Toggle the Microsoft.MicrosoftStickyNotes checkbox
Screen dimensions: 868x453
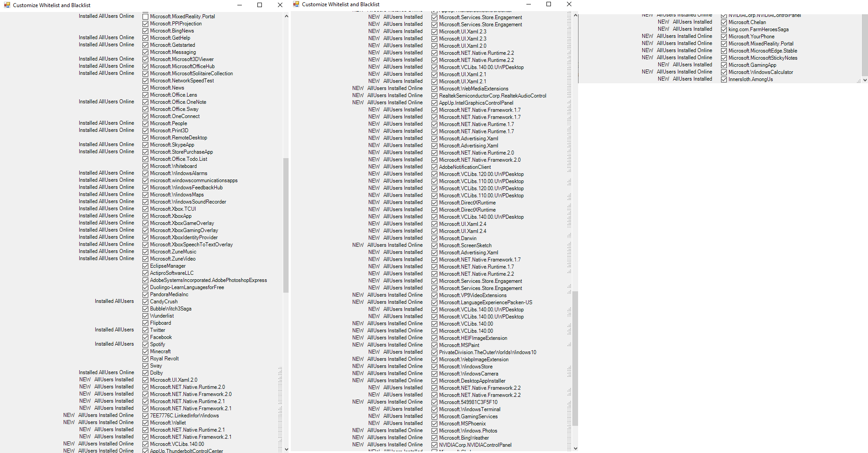724,58
